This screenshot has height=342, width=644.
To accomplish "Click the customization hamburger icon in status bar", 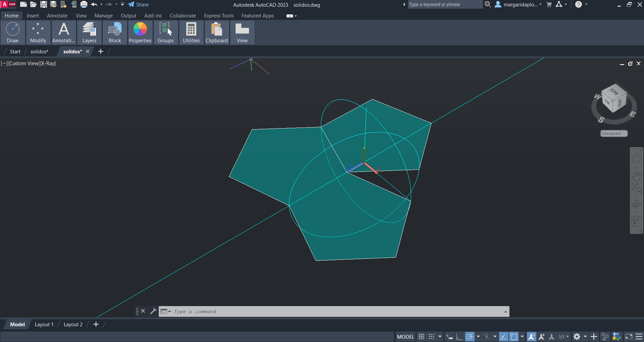I will 639,337.
